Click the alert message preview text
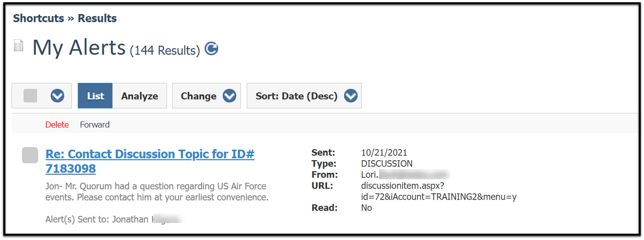The height and width of the screenshot is (240, 644). tap(157, 192)
